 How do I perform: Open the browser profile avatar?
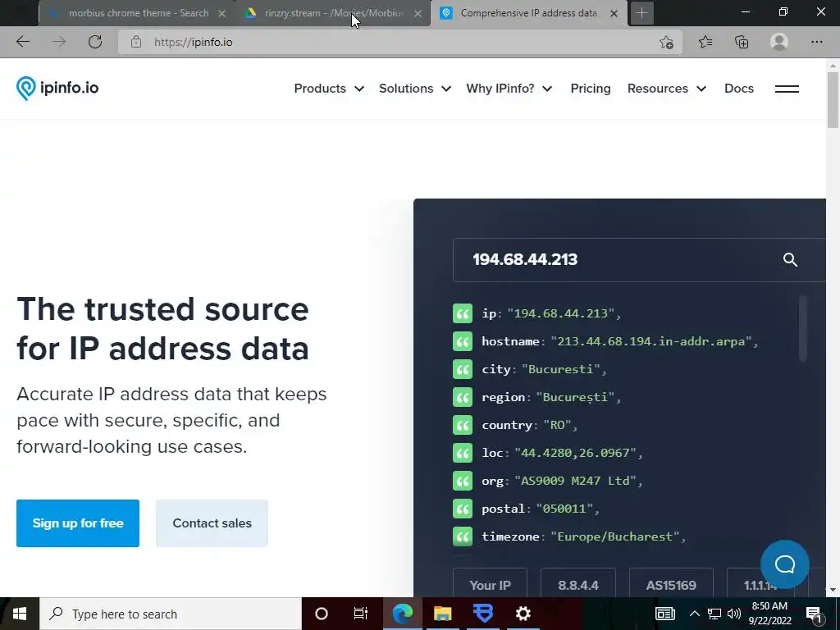click(x=779, y=42)
